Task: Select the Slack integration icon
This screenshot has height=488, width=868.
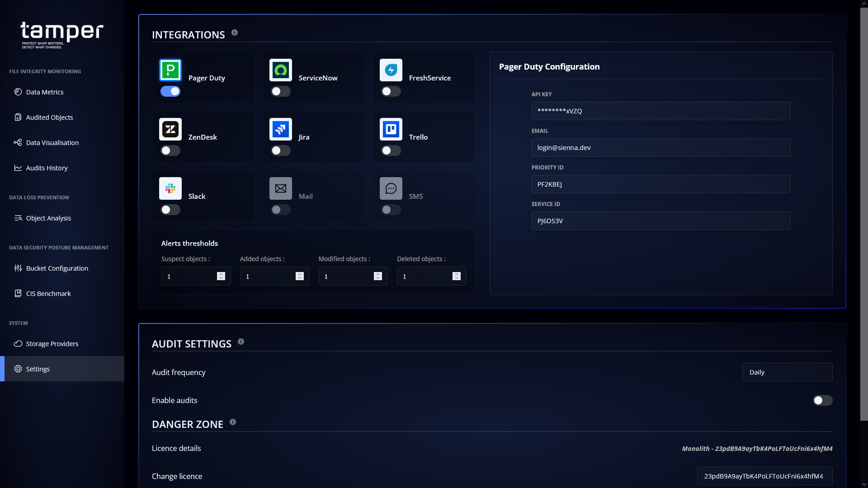Action: point(170,188)
